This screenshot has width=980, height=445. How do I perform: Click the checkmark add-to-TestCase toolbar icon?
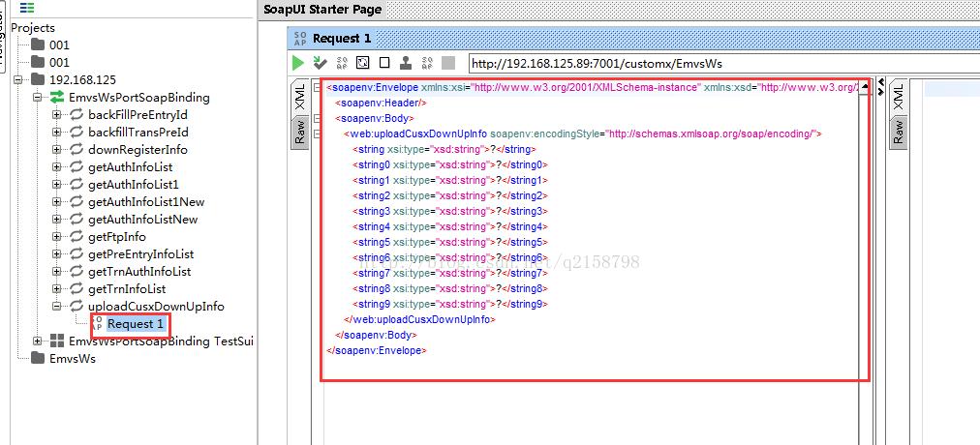(320, 63)
